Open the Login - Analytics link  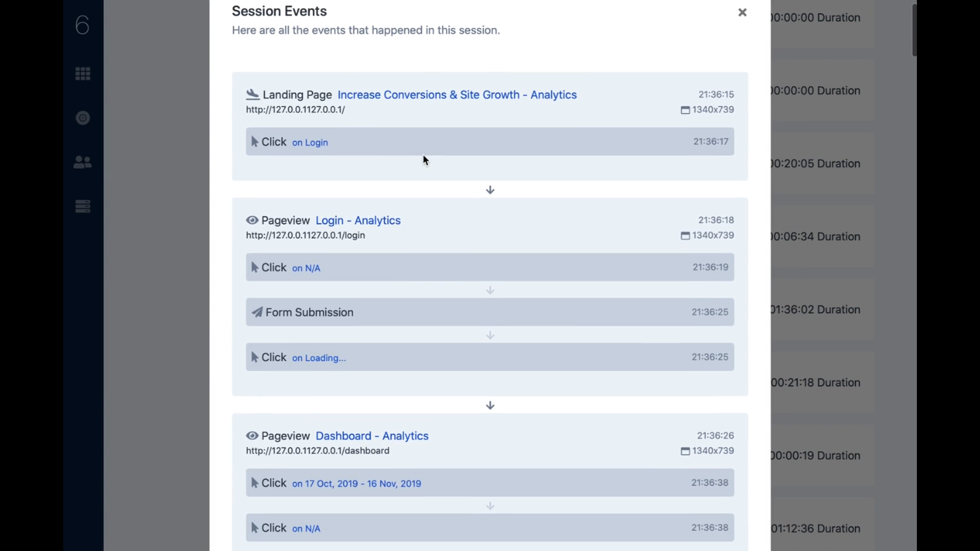click(358, 220)
